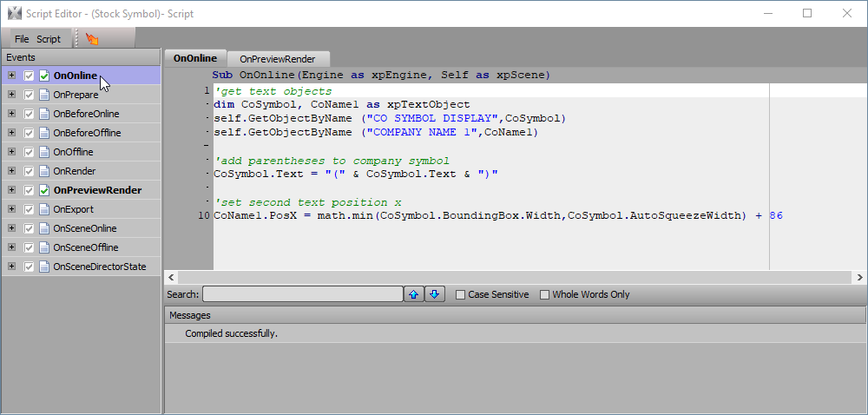Enable the Case Sensitive checkbox
Screen dimensions: 868x415
pos(460,295)
